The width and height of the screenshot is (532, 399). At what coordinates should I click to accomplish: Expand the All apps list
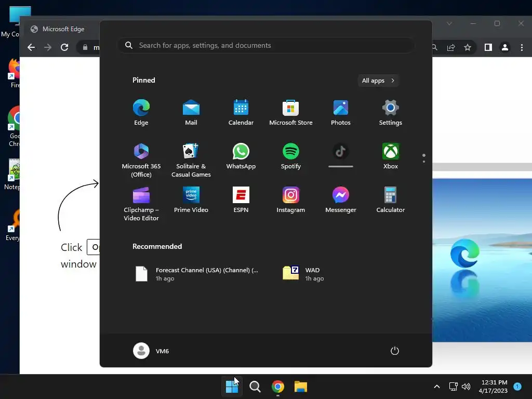coord(378,81)
